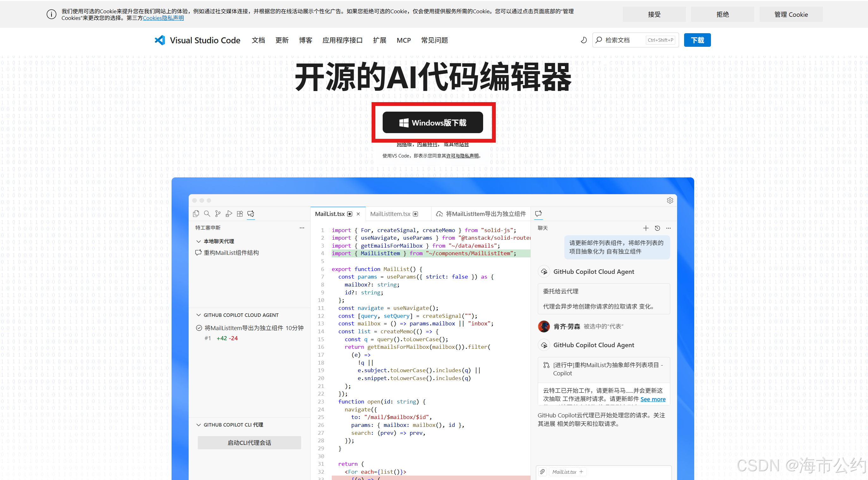The height and width of the screenshot is (480, 868).
Task: Close the MailList.tsx tab
Action: point(358,214)
